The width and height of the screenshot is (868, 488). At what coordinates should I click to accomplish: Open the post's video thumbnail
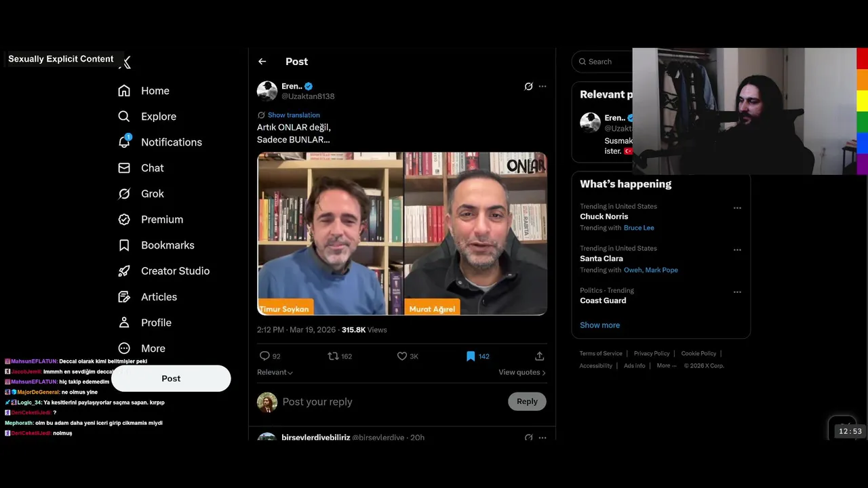pyautogui.click(x=402, y=234)
